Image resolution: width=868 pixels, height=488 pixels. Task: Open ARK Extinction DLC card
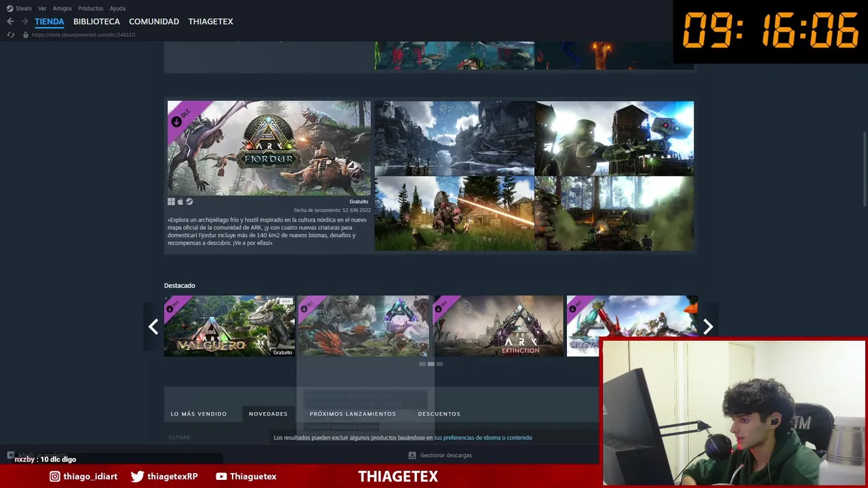click(x=498, y=326)
